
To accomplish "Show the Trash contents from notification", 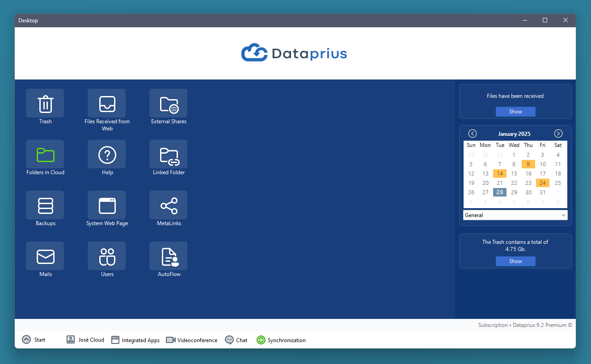I will click(x=515, y=261).
